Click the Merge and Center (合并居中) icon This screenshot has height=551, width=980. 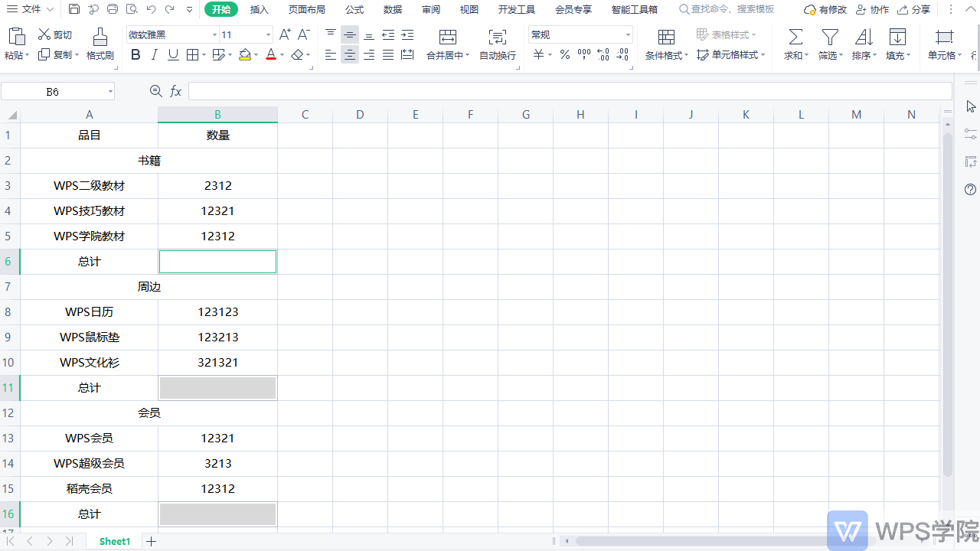click(448, 37)
